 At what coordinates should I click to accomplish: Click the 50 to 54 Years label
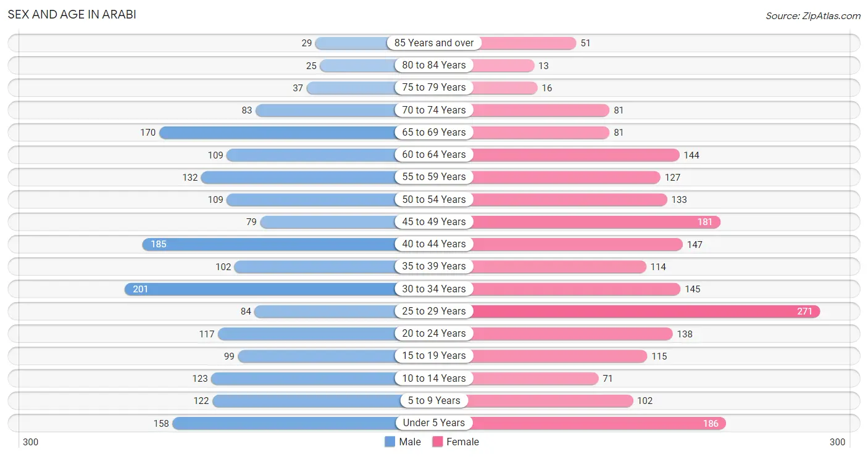pos(434,199)
